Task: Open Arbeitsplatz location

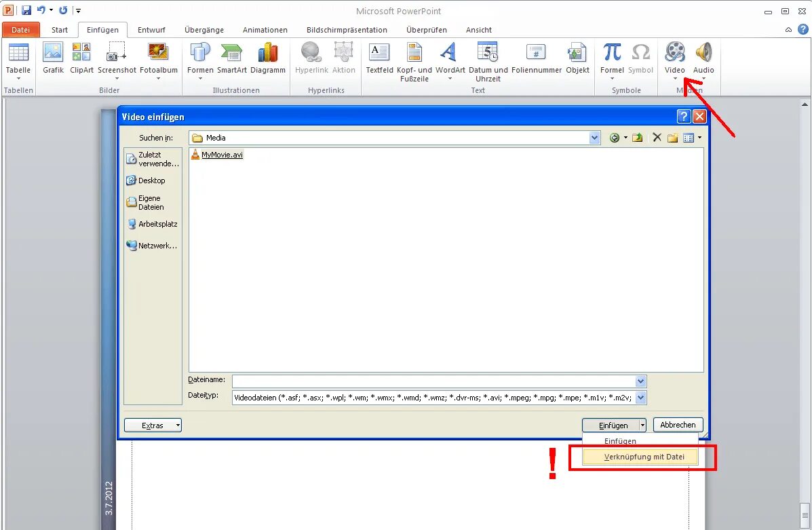Action: point(153,224)
